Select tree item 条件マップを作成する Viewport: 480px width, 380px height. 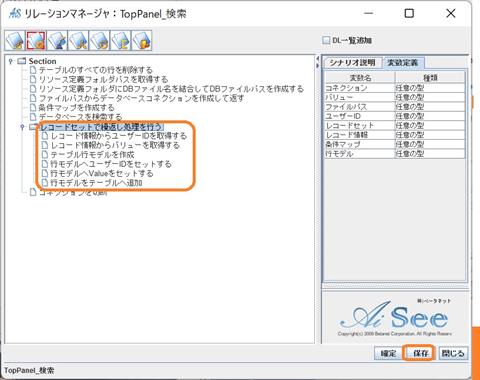point(76,107)
